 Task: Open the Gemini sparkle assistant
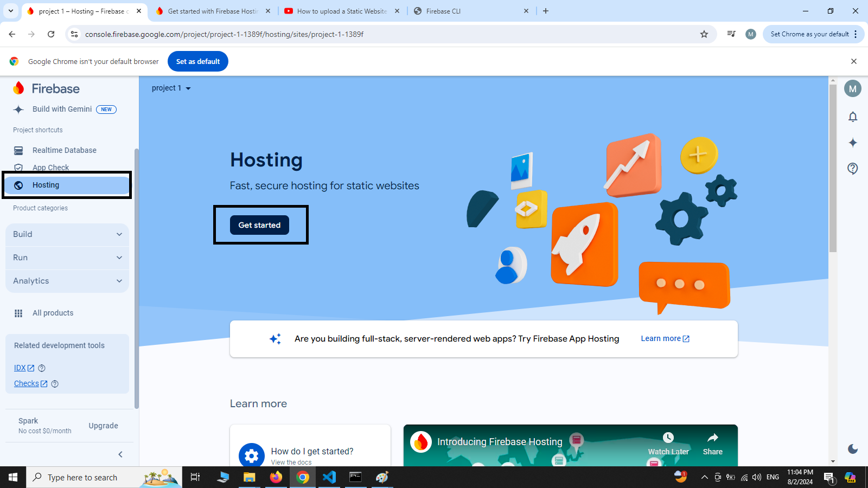(853, 143)
